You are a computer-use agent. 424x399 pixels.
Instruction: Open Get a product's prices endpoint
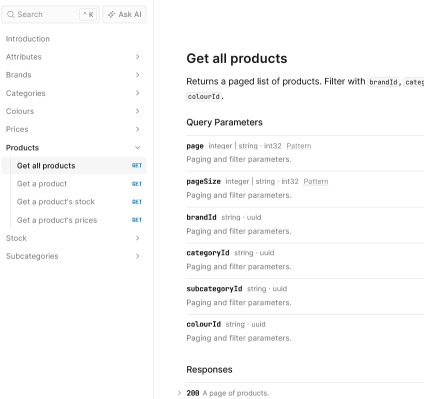(x=57, y=220)
